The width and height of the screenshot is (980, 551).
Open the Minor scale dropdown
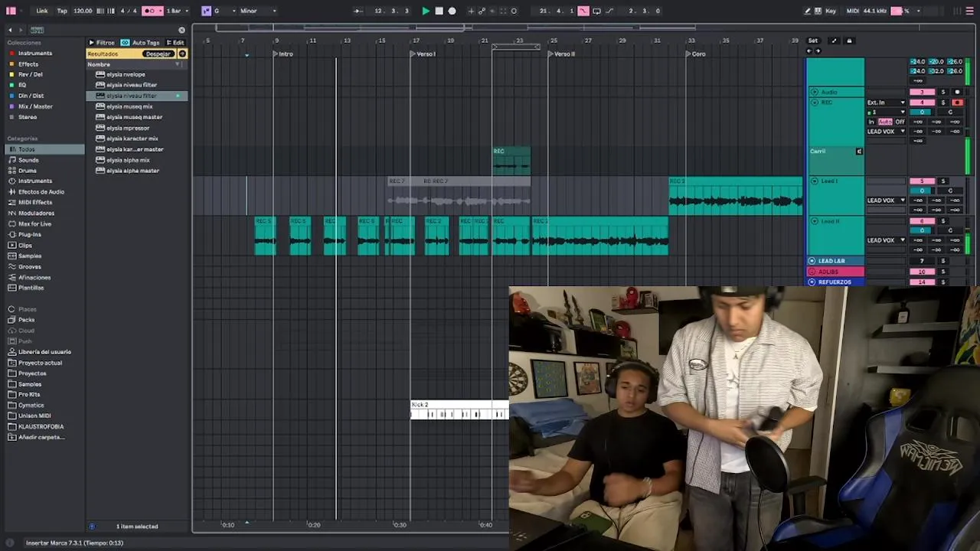tap(258, 11)
